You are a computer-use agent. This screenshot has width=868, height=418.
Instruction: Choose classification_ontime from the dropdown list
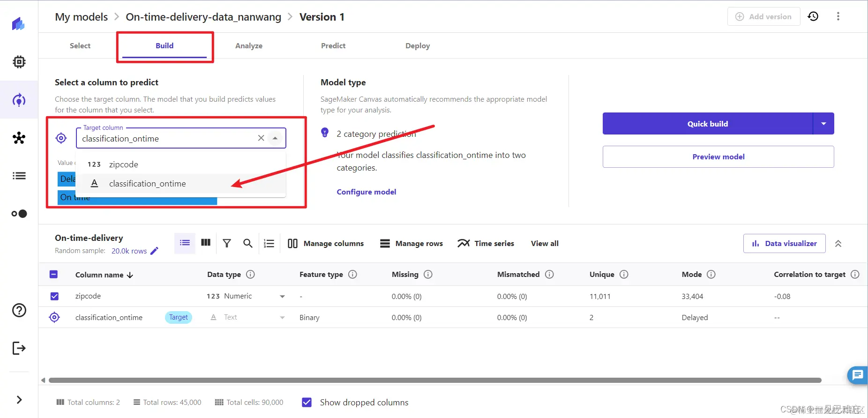click(180, 184)
